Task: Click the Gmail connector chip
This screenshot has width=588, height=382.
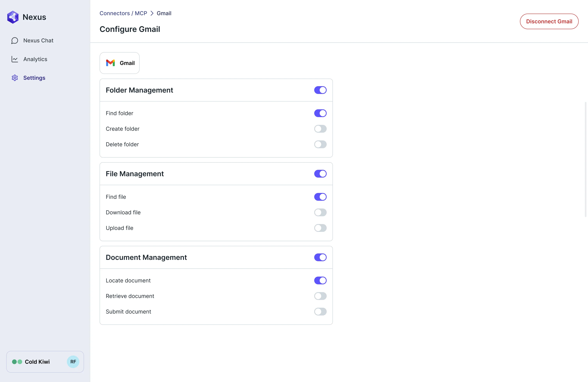Action: pyautogui.click(x=120, y=63)
